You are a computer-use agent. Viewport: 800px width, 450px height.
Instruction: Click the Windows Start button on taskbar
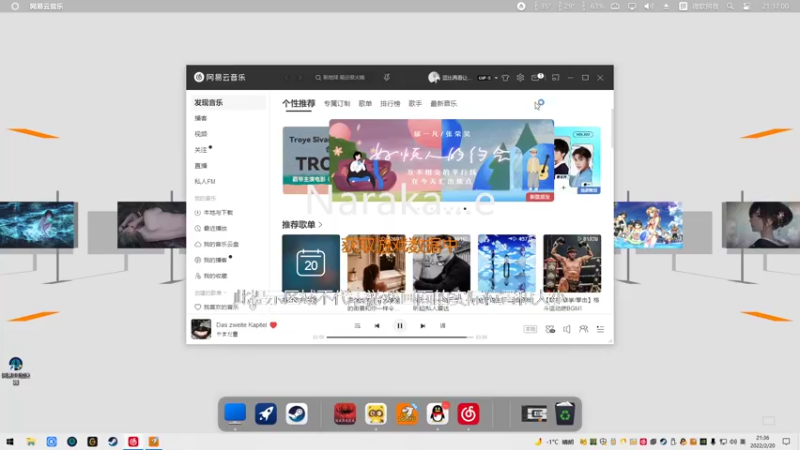click(x=10, y=442)
